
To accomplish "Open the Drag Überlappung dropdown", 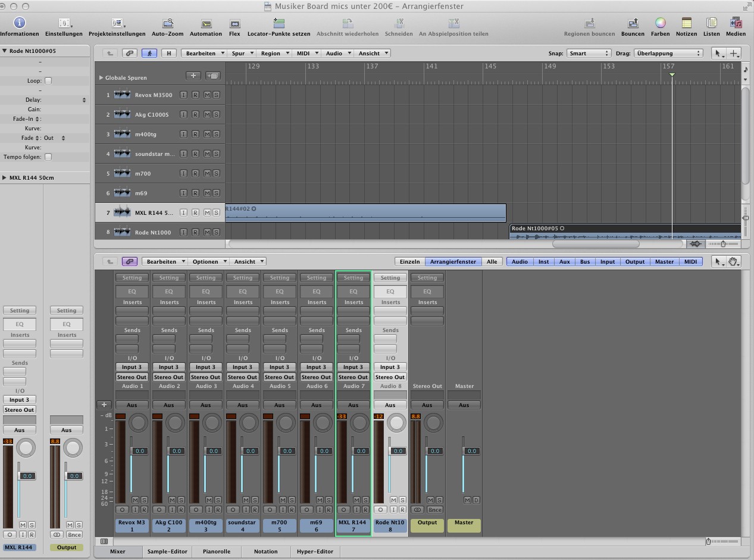I will coord(668,53).
